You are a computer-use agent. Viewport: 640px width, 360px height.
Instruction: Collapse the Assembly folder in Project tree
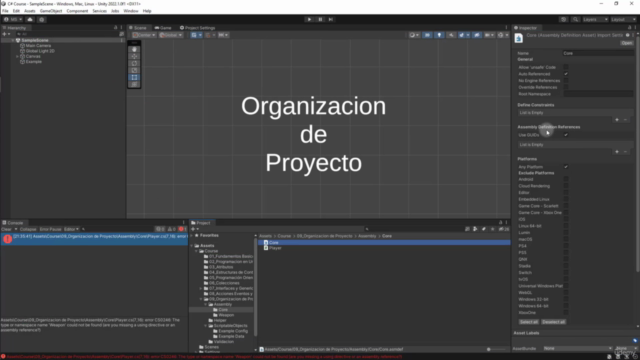(x=206, y=304)
